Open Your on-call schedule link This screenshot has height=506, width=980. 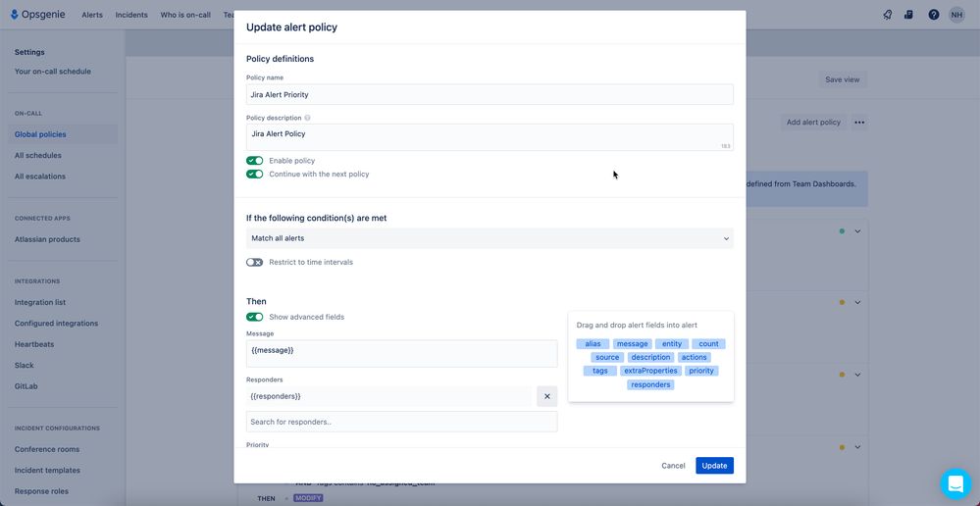[x=53, y=72]
